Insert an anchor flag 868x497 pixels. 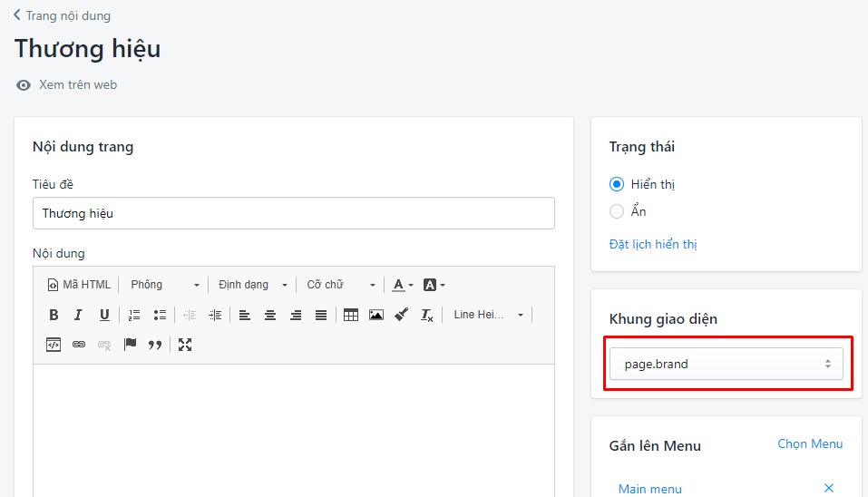(130, 345)
